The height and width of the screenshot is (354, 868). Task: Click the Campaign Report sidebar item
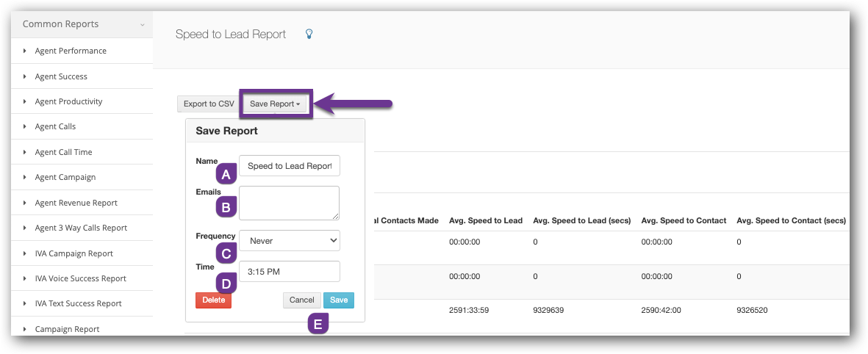pyautogui.click(x=67, y=329)
